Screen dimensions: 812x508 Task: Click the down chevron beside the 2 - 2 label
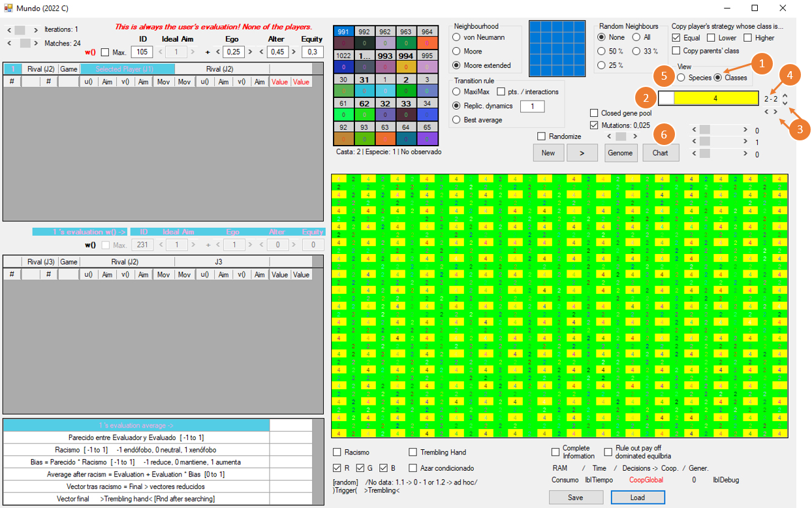(x=785, y=103)
